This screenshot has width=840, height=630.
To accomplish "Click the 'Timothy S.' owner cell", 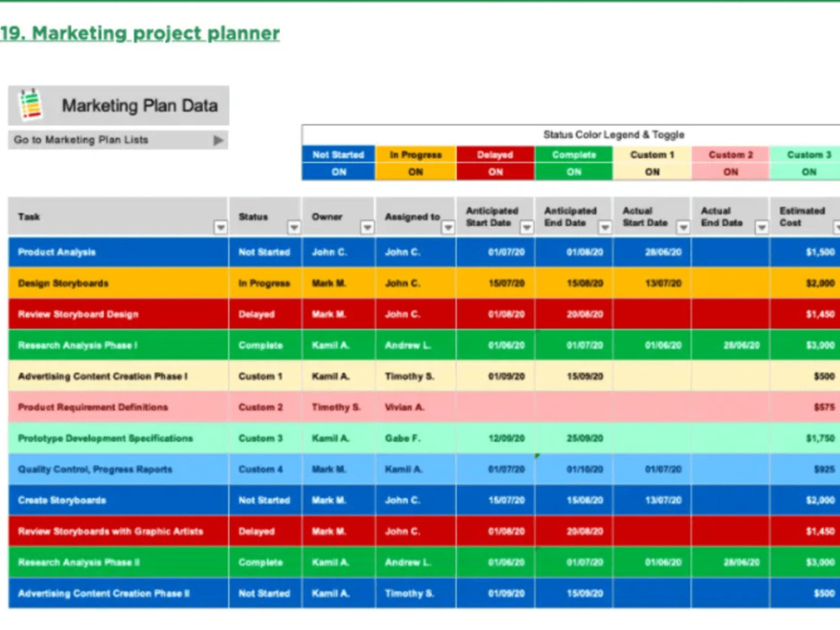I will pyautogui.click(x=339, y=407).
